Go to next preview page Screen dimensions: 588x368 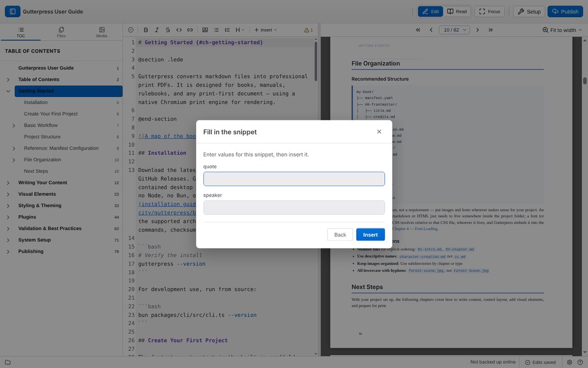click(477, 30)
